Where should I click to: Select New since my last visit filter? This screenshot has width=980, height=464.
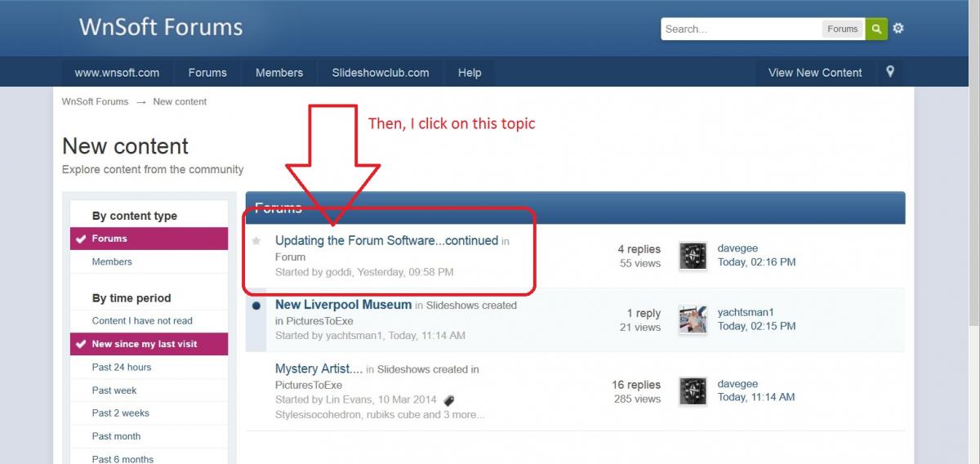tap(149, 344)
